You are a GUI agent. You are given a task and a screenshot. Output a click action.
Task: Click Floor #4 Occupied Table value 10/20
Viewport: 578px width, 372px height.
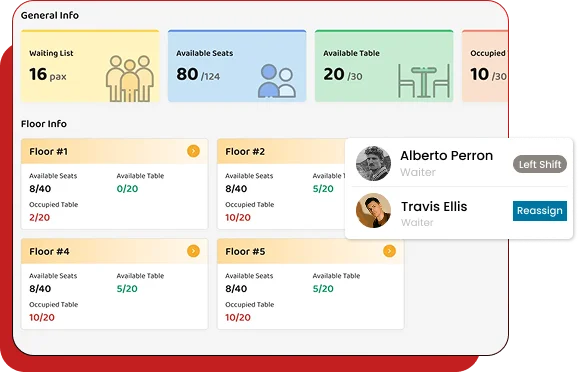click(42, 317)
